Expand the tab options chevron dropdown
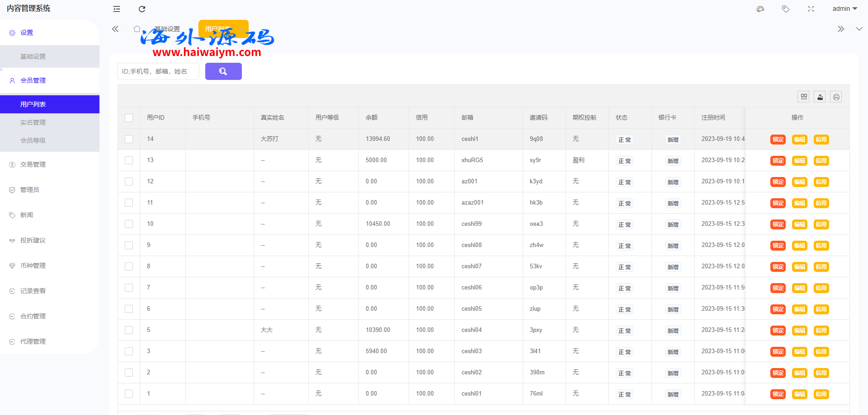The image size is (868, 415). (x=859, y=29)
